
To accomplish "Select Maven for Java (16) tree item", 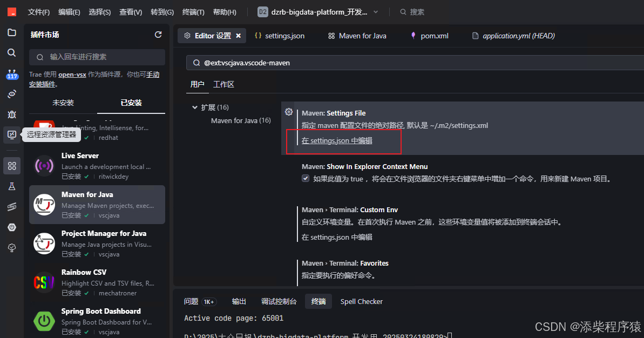I will coord(241,120).
